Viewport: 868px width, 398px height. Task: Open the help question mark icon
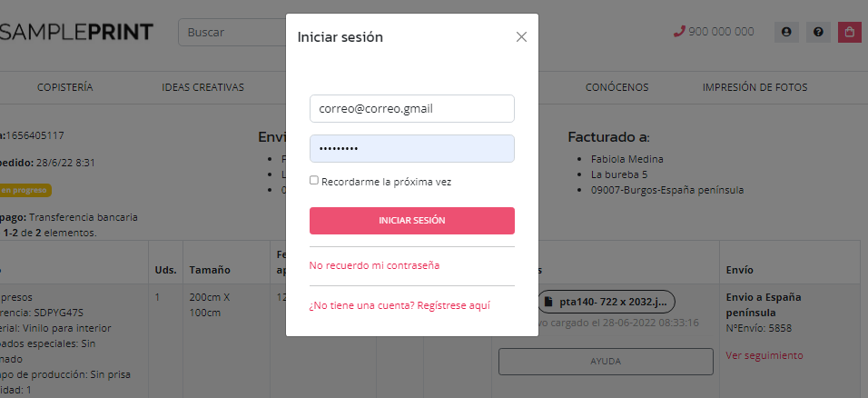pos(818,32)
